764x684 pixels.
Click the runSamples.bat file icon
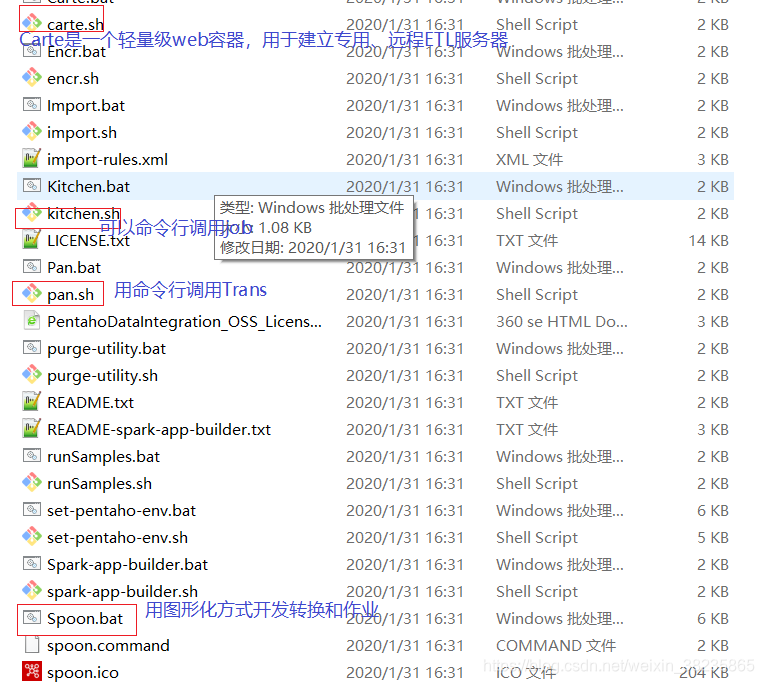(32, 455)
